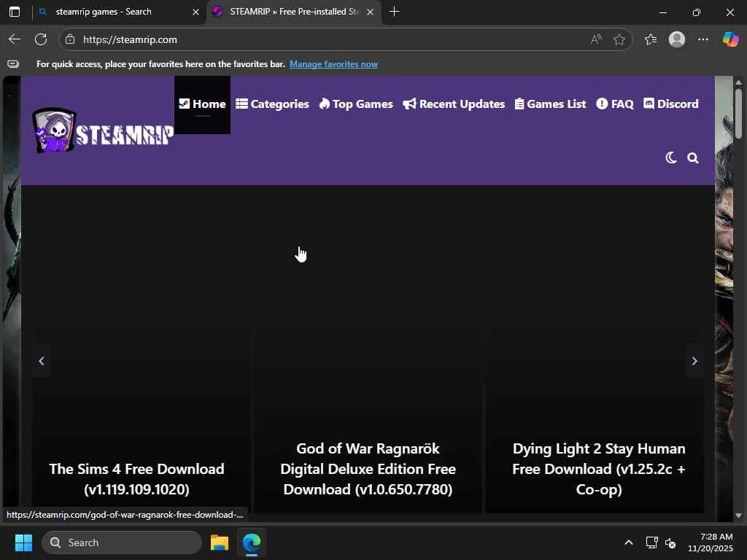Viewport: 747px width, 560px height.
Task: Open File Explorer from the taskbar
Action: [220, 542]
